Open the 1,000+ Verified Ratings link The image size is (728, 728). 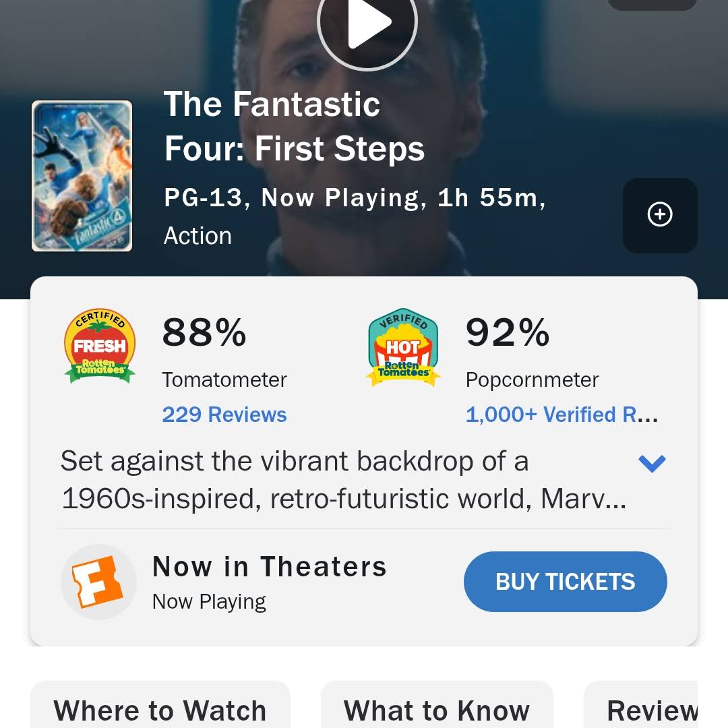(x=562, y=415)
